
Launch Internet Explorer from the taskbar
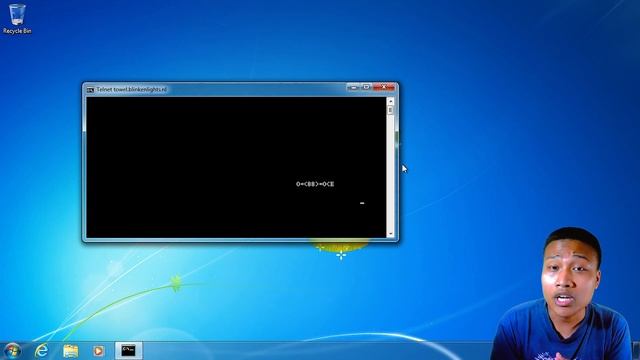tap(41, 351)
